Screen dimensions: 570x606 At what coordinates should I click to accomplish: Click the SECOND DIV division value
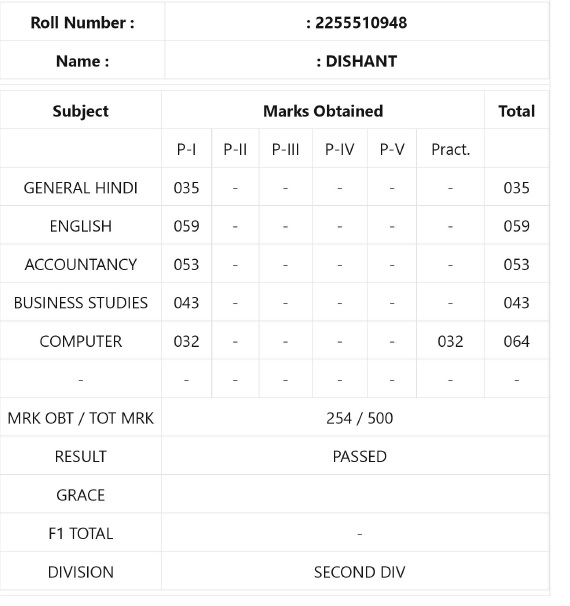pos(359,572)
